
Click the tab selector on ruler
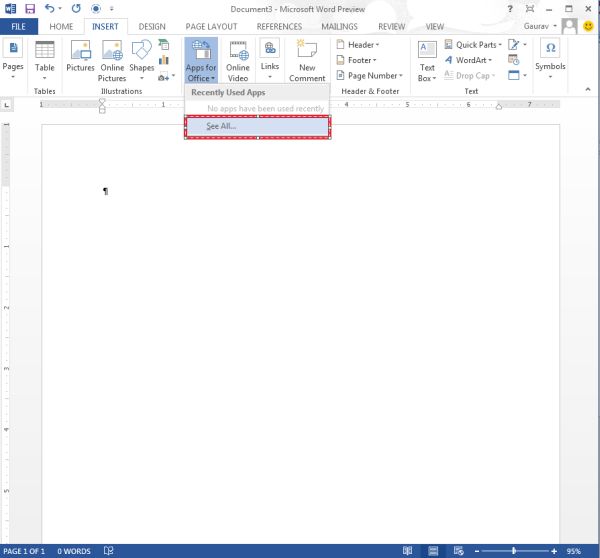(x=7, y=105)
